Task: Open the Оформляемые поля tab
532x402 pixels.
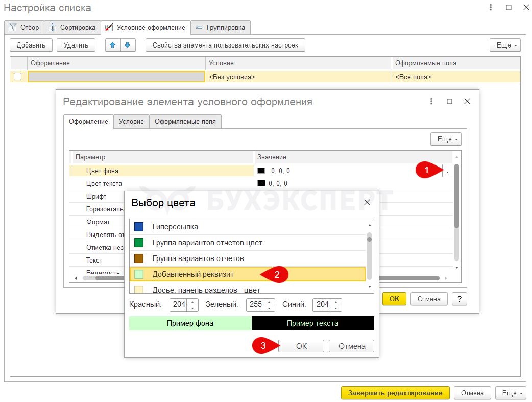Action: pyautogui.click(x=185, y=121)
